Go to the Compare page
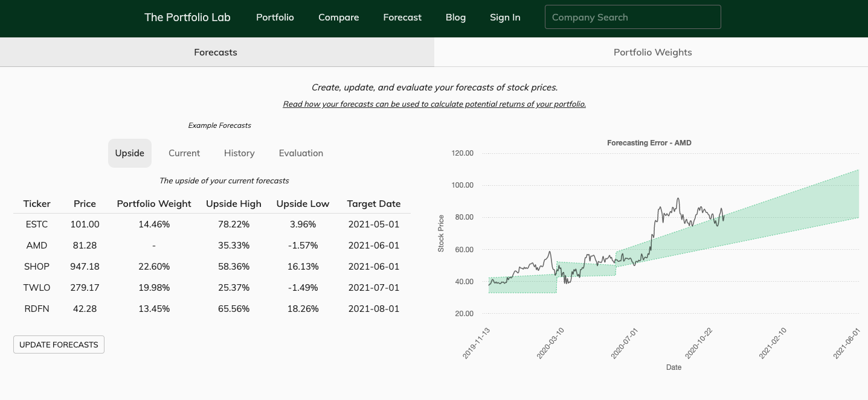Image resolution: width=868 pixels, height=400 pixels. [x=338, y=17]
